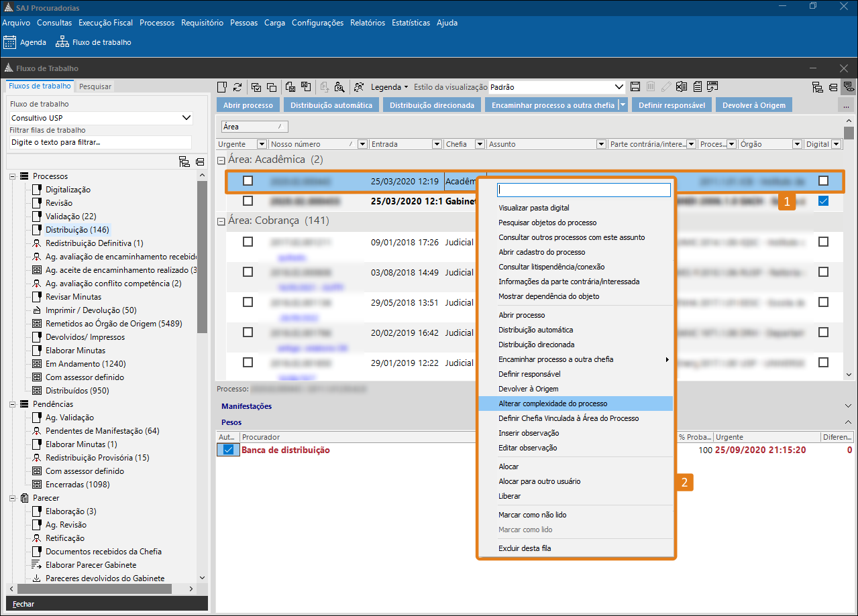Viewport: 858px width, 616px height.
Task: Open the Agenda calendar icon
Action: (x=9, y=42)
